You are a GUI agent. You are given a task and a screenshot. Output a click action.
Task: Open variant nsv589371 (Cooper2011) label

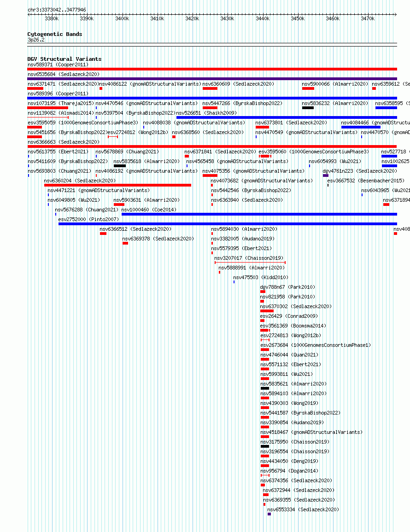click(58, 64)
